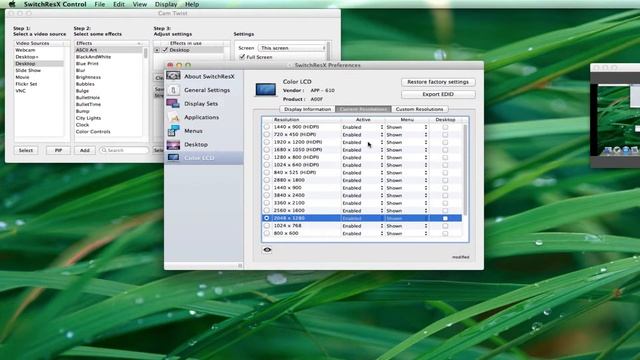This screenshot has height=360, width=640.
Task: Select the 1024 x 768 radio button
Action: coord(267,226)
